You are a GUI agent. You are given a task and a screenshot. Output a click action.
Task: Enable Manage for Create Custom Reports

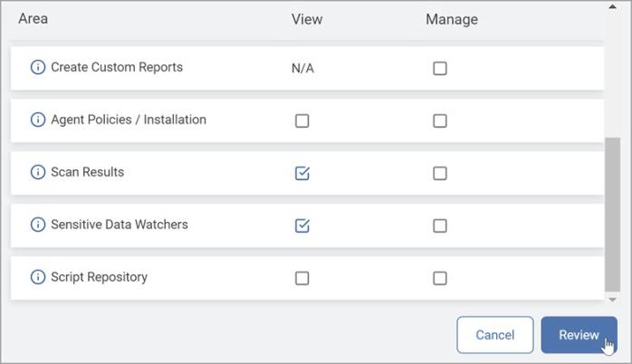[439, 68]
